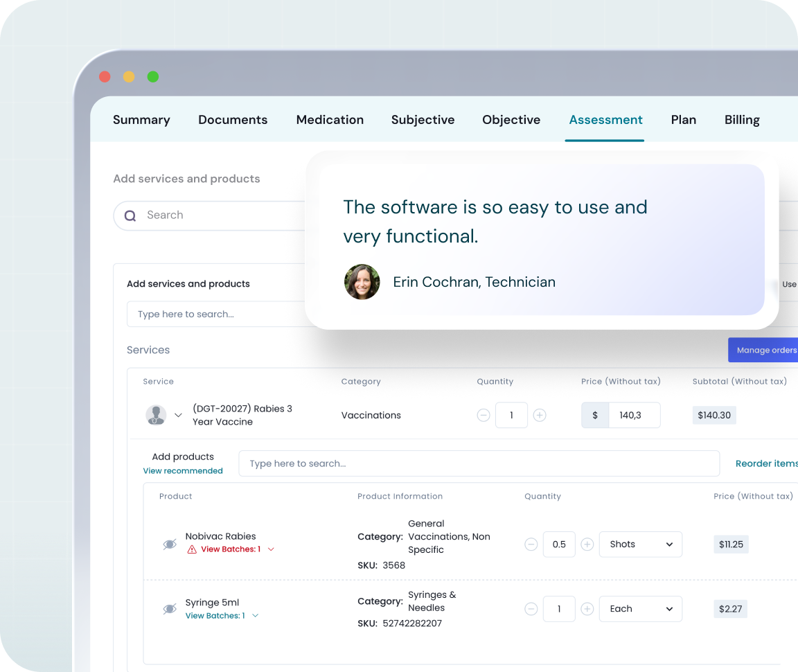Image resolution: width=798 pixels, height=672 pixels.
Task: Open View Batches for Syringe 5ml
Action: (215, 616)
